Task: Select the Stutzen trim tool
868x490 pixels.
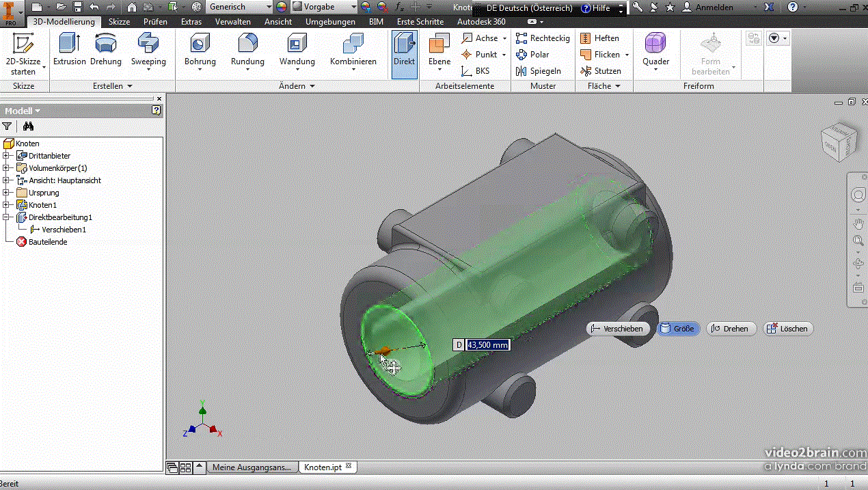Action: click(600, 71)
